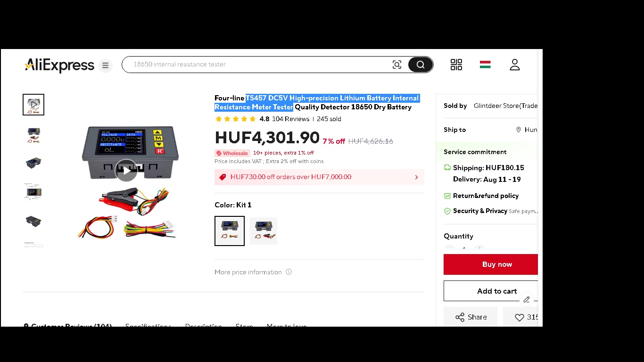
Task: Open More price information details
Action: 253,272
